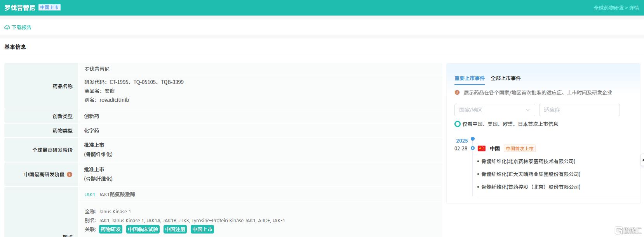Click the trade name 商品名：安煦
The width and height of the screenshot is (644, 237).
click(x=99, y=91)
